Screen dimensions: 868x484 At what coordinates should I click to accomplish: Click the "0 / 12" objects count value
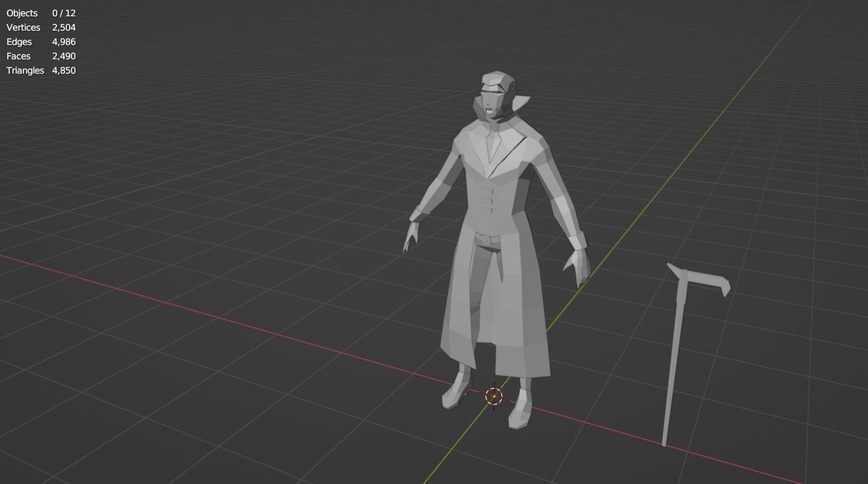click(x=64, y=13)
